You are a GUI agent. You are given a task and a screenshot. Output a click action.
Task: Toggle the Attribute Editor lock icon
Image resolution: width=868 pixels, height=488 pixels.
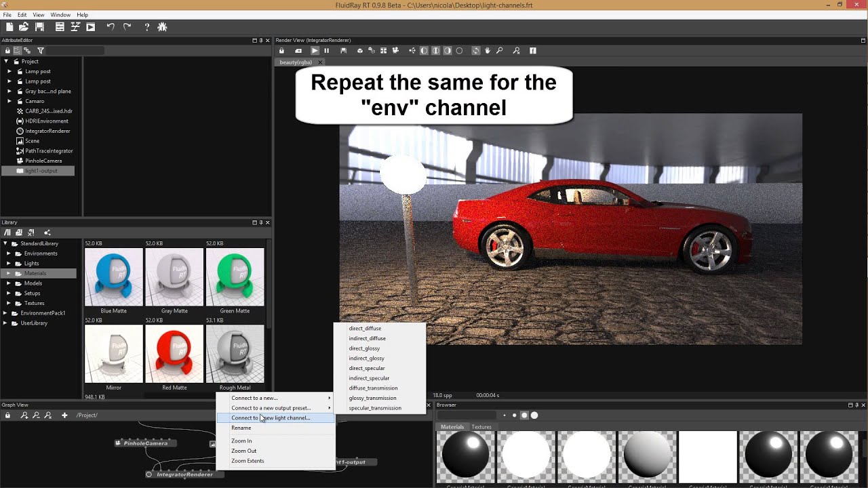7,51
